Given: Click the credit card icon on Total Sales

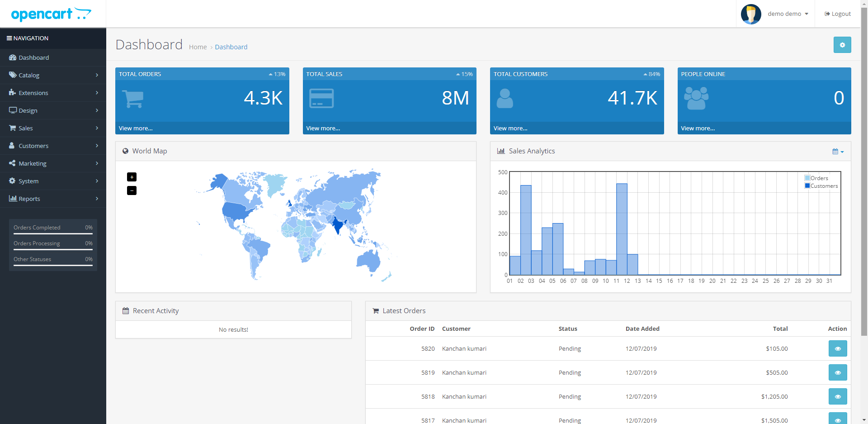Looking at the screenshot, I should pyautogui.click(x=321, y=98).
